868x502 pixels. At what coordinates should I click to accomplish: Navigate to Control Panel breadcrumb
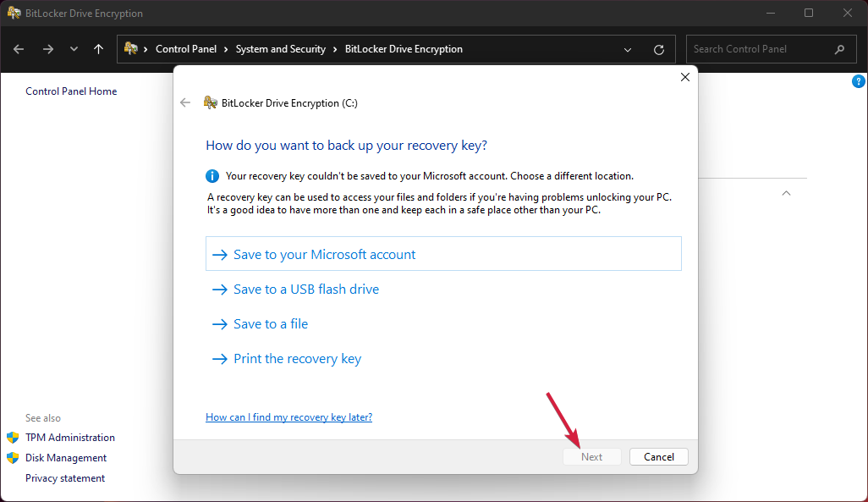click(x=187, y=49)
